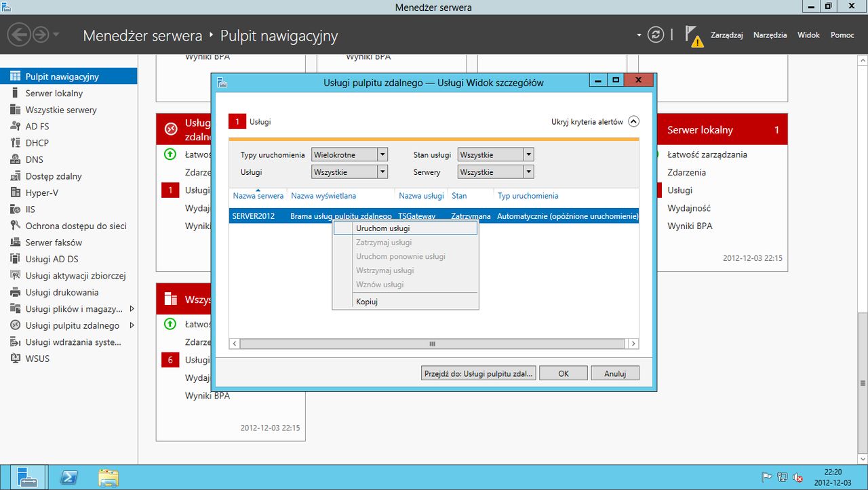Open the dropdown arrow left of refresh
868x490 pixels.
[x=639, y=35]
